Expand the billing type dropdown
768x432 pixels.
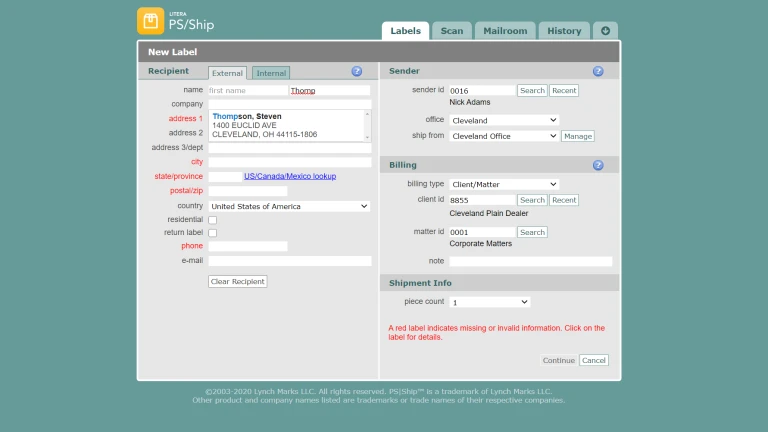(504, 184)
